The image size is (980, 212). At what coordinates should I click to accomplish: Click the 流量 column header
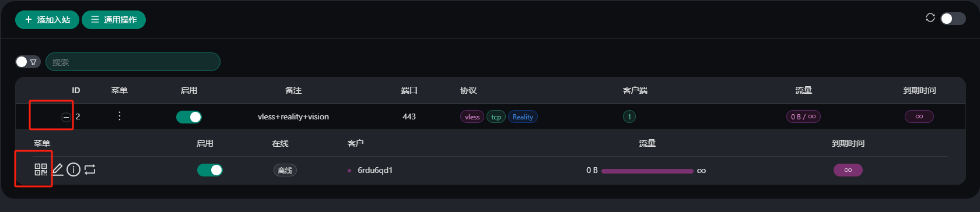[804, 90]
